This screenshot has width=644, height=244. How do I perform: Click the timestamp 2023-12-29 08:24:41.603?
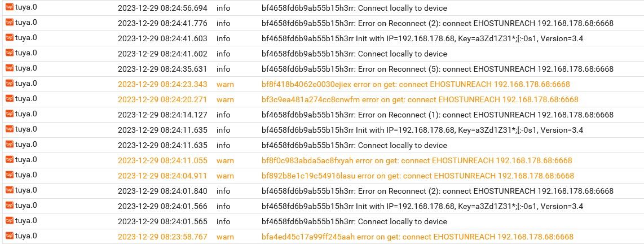[x=162, y=38]
